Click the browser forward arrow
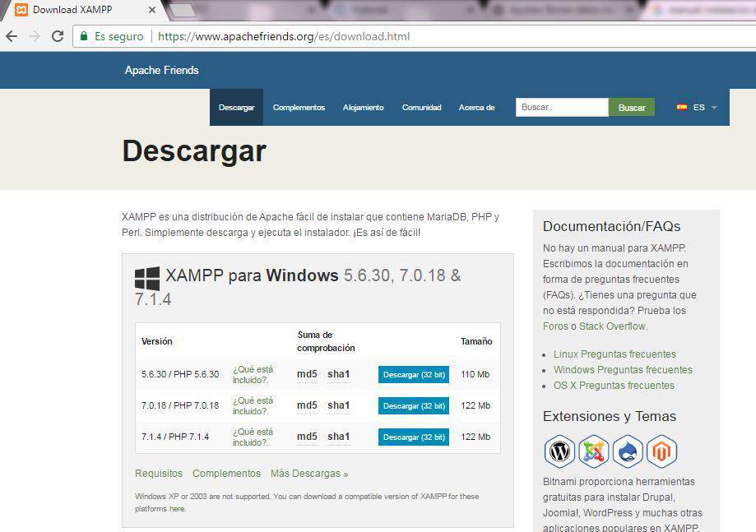Screen dimensions: 756x532 (35, 36)
